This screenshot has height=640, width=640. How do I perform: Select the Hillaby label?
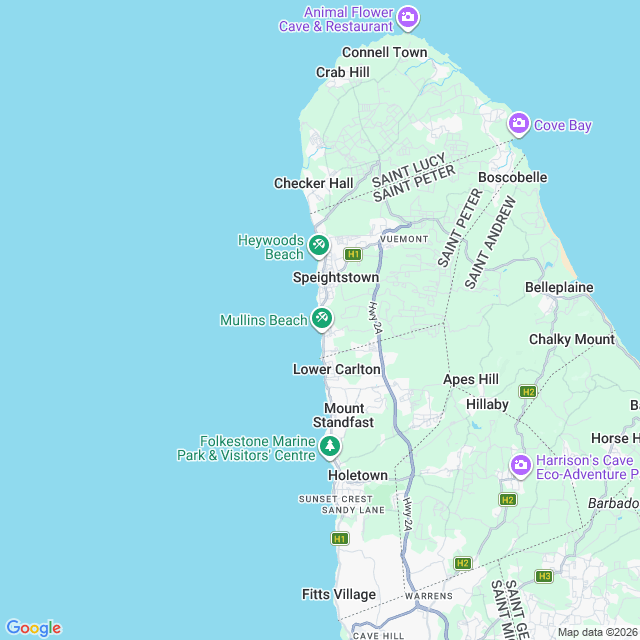pos(487,404)
